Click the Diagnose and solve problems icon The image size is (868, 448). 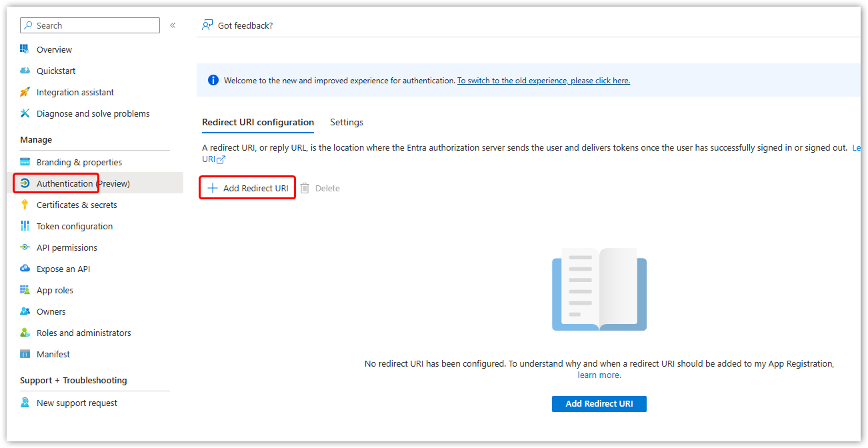tap(25, 113)
